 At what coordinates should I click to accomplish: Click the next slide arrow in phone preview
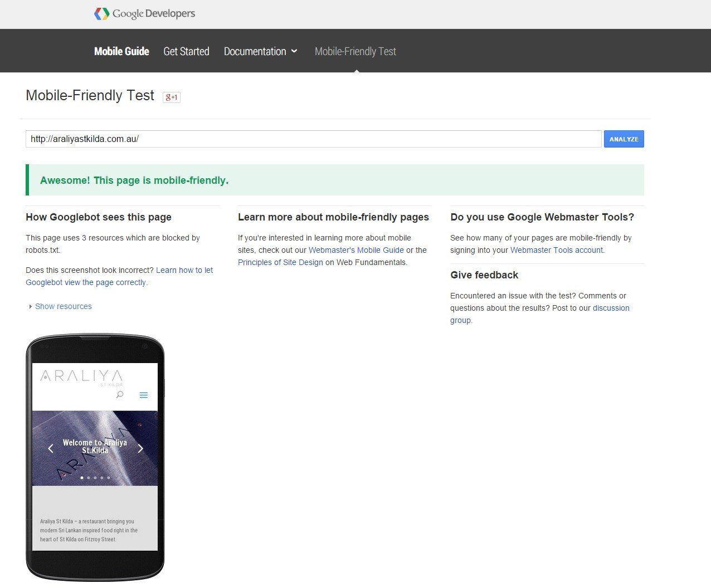pos(140,448)
